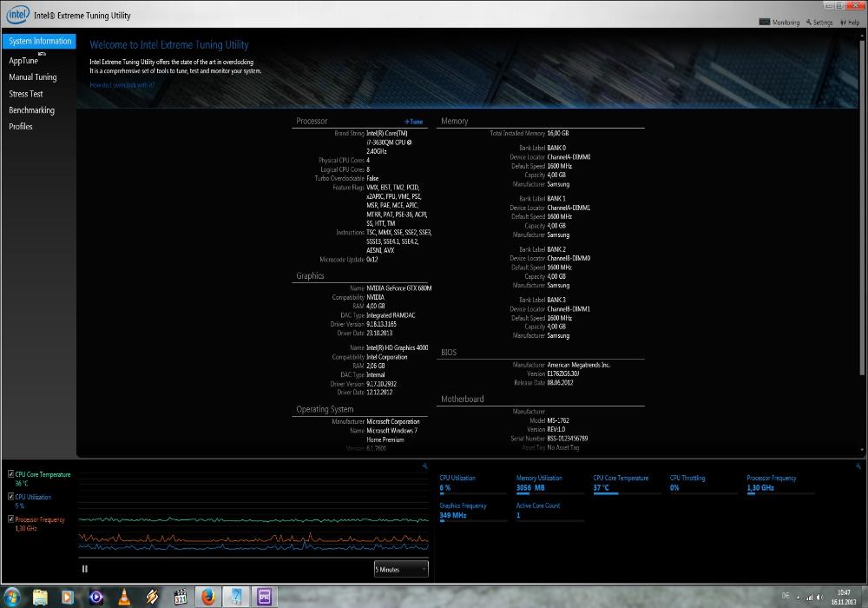The height and width of the screenshot is (608, 868).
Task: Select the CPU Core Temperature 37 °C tile
Action: click(626, 484)
